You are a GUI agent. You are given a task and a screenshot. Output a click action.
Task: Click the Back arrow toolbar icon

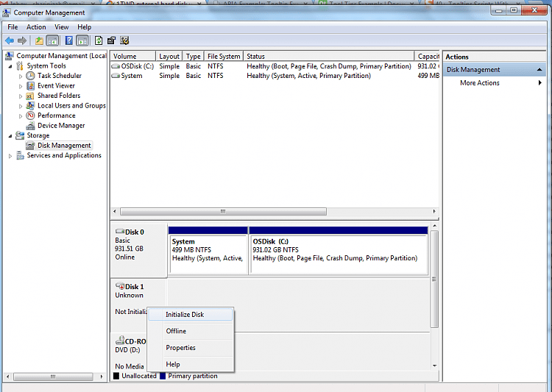click(10, 41)
